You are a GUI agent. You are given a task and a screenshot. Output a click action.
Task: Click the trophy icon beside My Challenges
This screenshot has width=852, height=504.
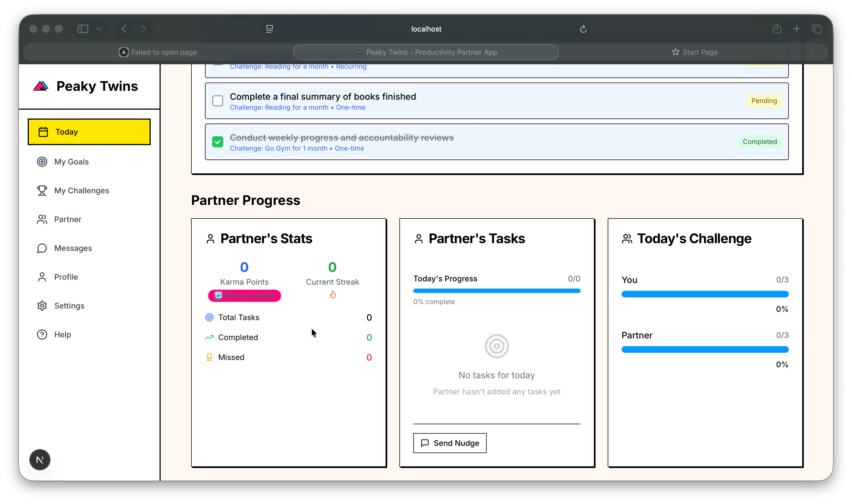coord(42,191)
